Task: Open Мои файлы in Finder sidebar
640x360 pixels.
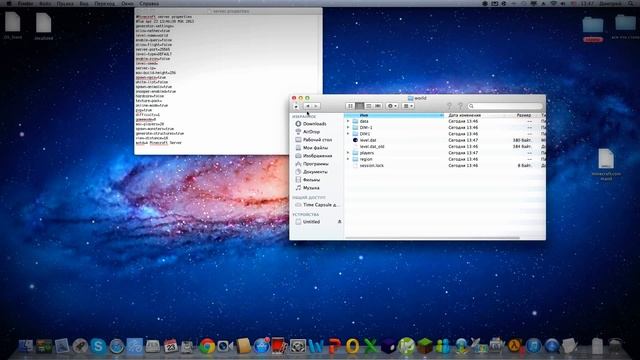Action: [x=315, y=148]
